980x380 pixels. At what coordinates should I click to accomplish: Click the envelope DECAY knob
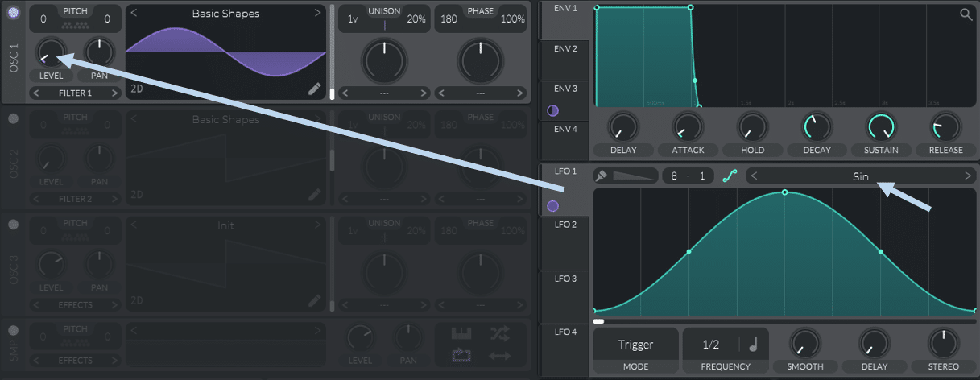[817, 126]
